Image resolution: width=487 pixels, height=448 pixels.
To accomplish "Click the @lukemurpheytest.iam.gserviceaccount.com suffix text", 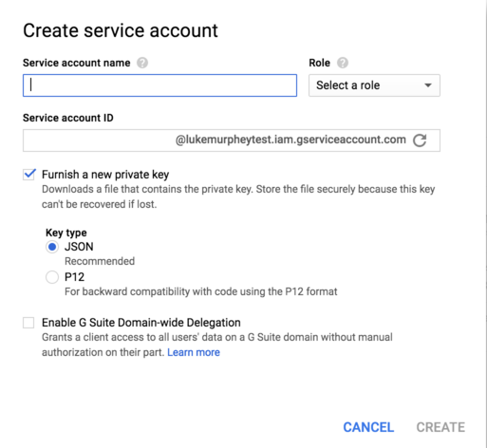I will tap(290, 140).
